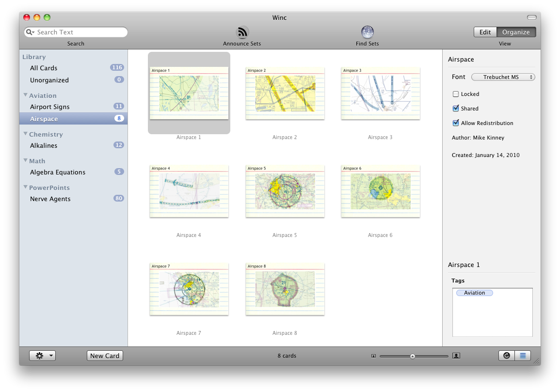Open the Announce Sets RSS icon
Image resolution: width=560 pixels, height=392 pixels.
click(242, 32)
